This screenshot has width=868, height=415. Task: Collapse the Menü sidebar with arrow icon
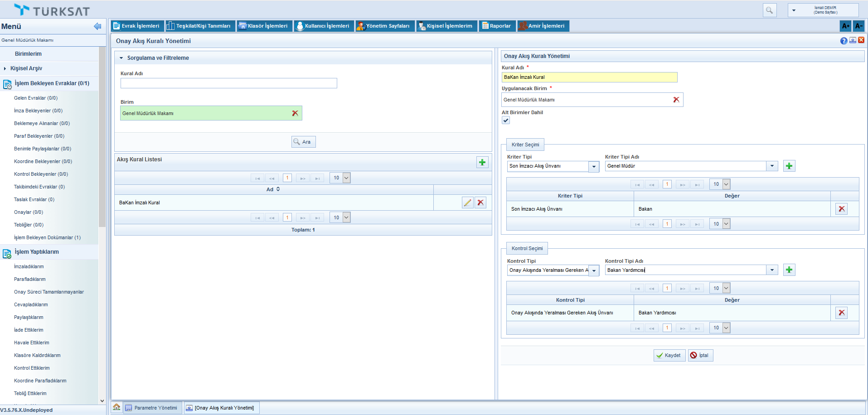(97, 26)
